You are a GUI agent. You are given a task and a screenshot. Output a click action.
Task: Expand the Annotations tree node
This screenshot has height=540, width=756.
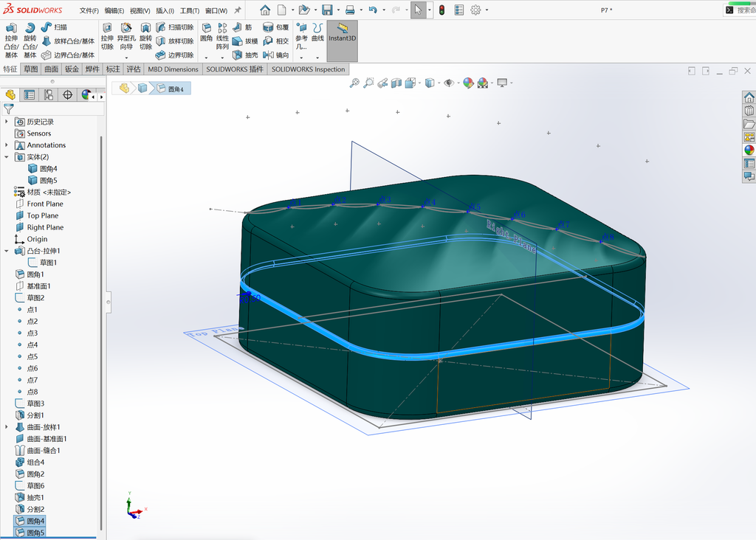pos(6,145)
